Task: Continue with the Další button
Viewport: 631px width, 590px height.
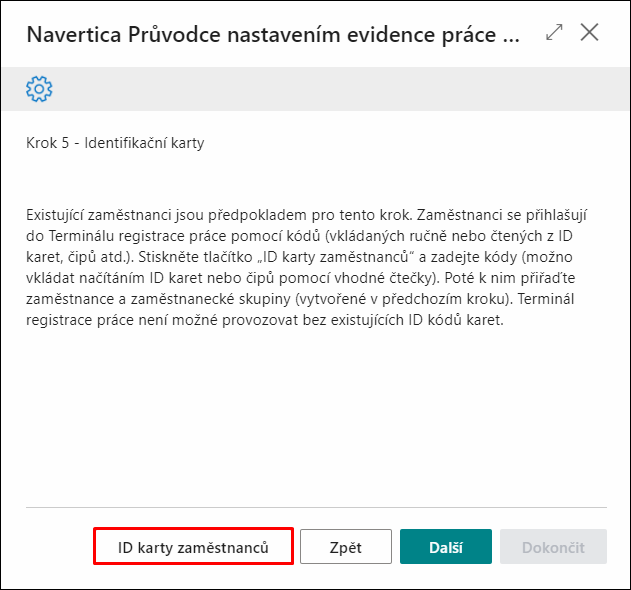Action: [446, 547]
